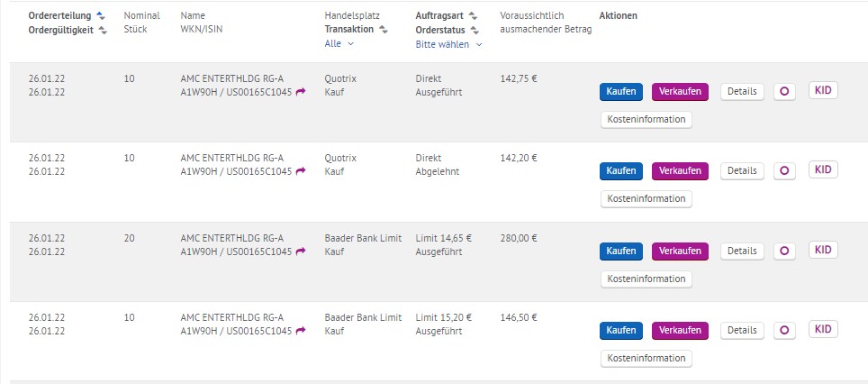
Task: Click the Transaktion sort arrows
Action: (x=384, y=30)
